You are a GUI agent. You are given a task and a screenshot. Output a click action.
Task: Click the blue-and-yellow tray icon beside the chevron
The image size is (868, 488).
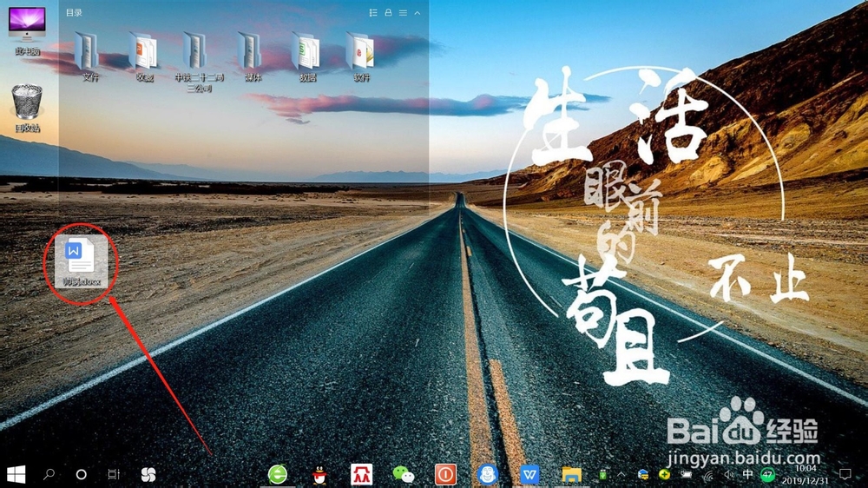pyautogui.click(x=642, y=474)
